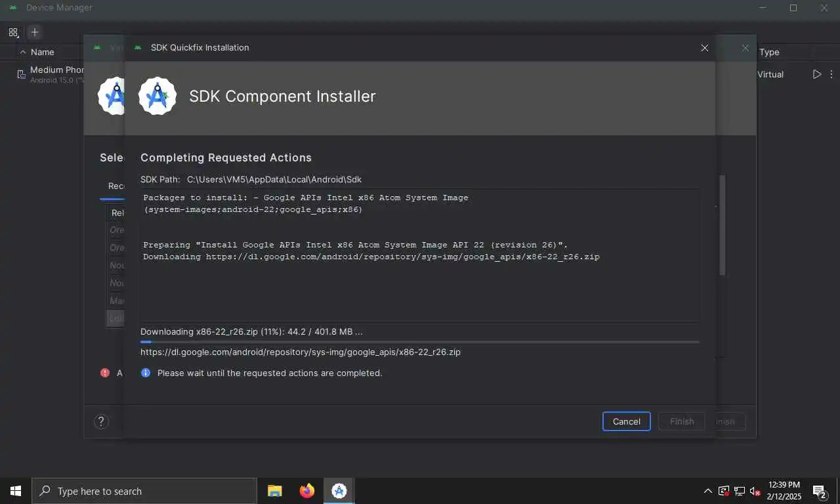The image size is (840, 504).
Task: Click the Windows search box
Action: (x=144, y=491)
